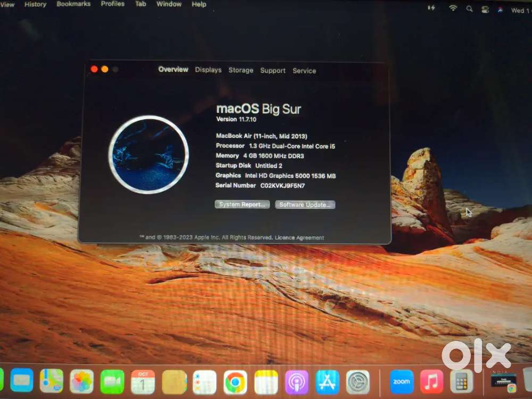Launch the Photos app in the dock
The height and width of the screenshot is (399, 532).
click(x=81, y=381)
